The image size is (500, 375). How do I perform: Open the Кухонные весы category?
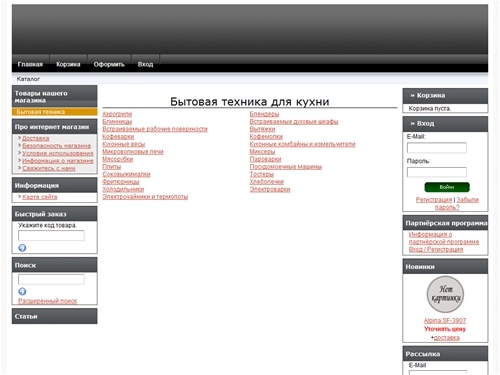point(124,144)
